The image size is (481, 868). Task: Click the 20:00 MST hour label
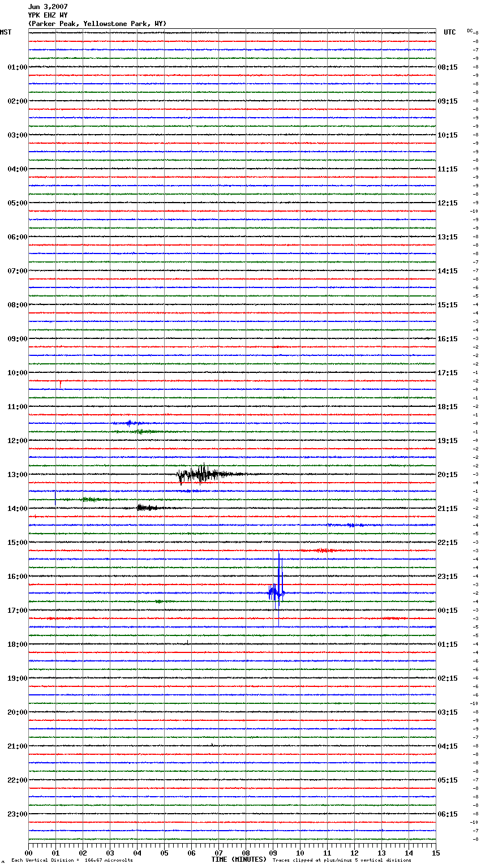(x=18, y=712)
